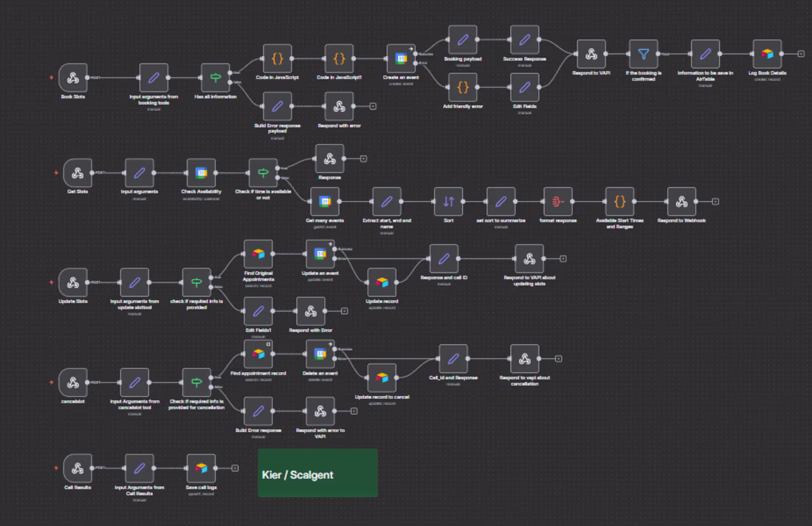The height and width of the screenshot is (526, 812).
Task: Open 'Input Arguments from Call Results' node
Action: (140, 468)
